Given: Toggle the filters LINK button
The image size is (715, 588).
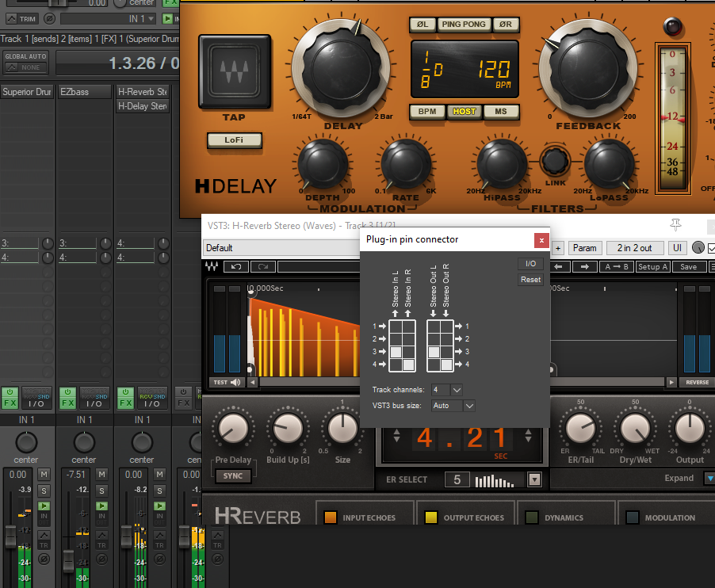Looking at the screenshot, I should 555,161.
